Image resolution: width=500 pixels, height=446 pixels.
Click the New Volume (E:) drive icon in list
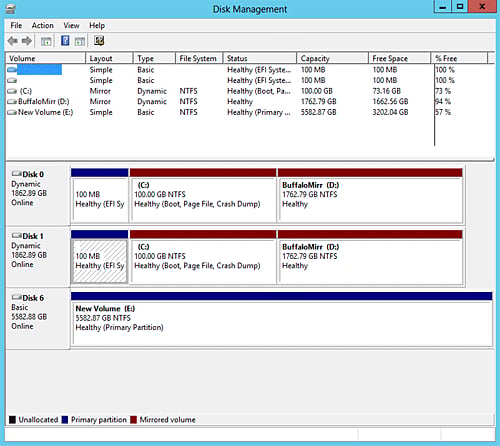(12, 112)
